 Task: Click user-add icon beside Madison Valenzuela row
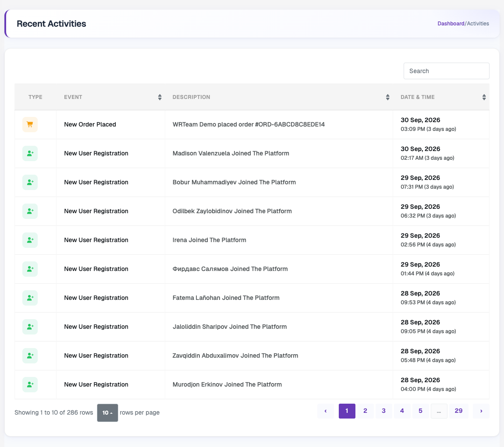(30, 153)
